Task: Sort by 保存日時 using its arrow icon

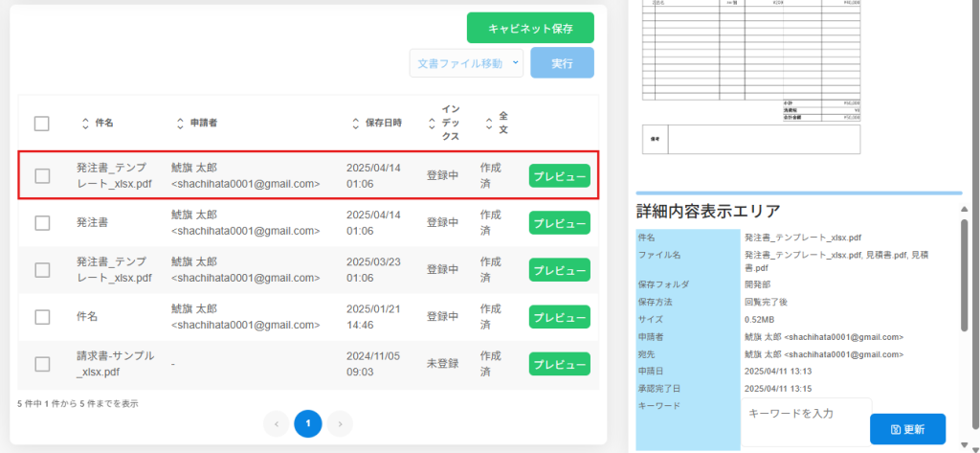Action: click(355, 124)
